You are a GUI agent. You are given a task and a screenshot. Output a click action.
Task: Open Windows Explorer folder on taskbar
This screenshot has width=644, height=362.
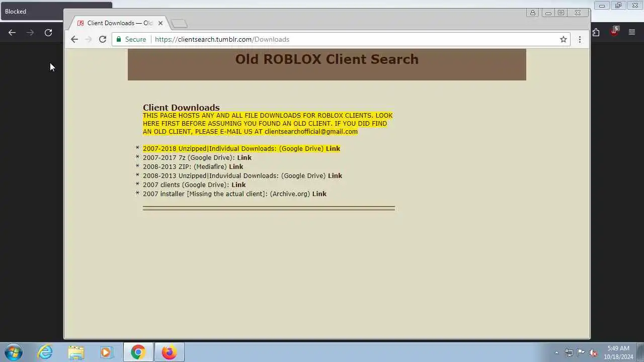[76, 352]
